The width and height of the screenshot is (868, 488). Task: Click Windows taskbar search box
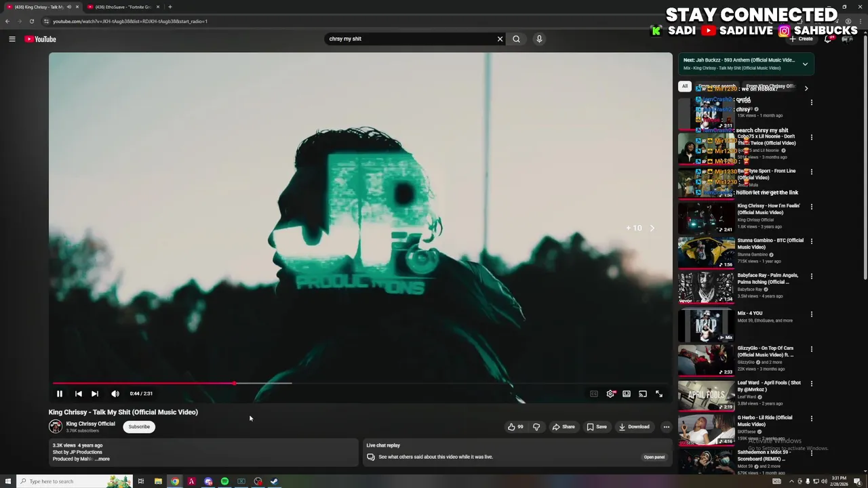75,481
